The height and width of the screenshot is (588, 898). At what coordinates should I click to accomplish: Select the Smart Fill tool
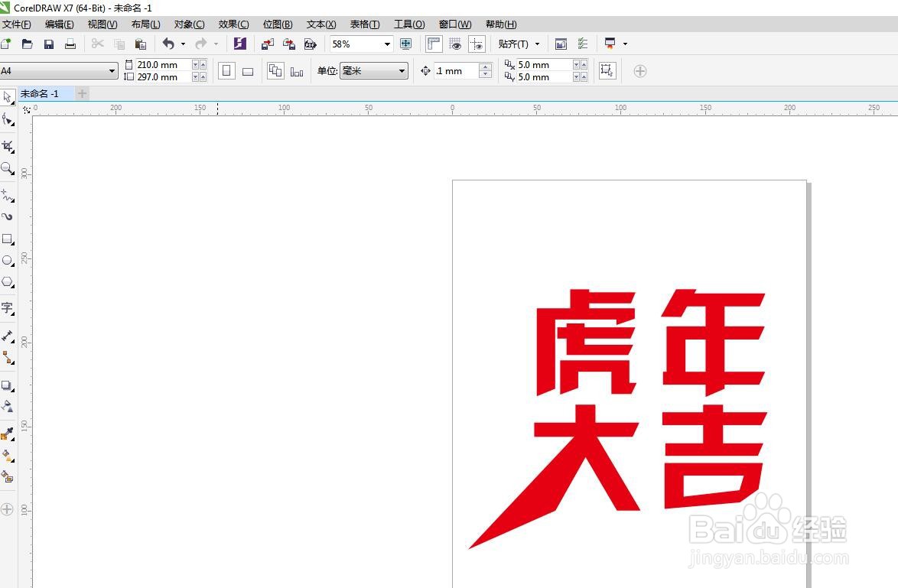[x=8, y=477]
